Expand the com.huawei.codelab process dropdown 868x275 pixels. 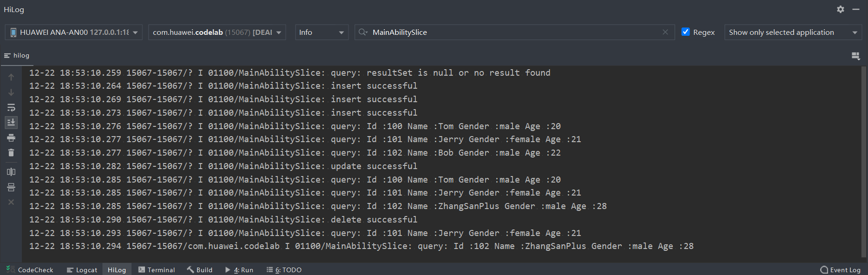[x=217, y=32]
